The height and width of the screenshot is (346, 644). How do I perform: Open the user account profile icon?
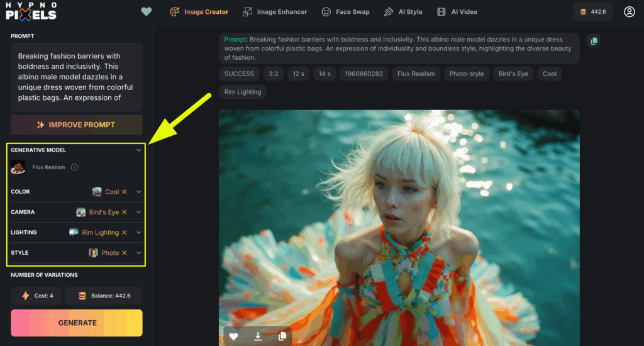[x=629, y=12]
